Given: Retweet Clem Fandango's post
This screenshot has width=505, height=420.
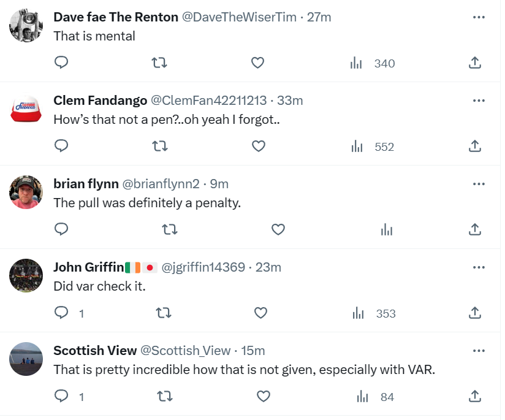Looking at the screenshot, I should pos(160,146).
